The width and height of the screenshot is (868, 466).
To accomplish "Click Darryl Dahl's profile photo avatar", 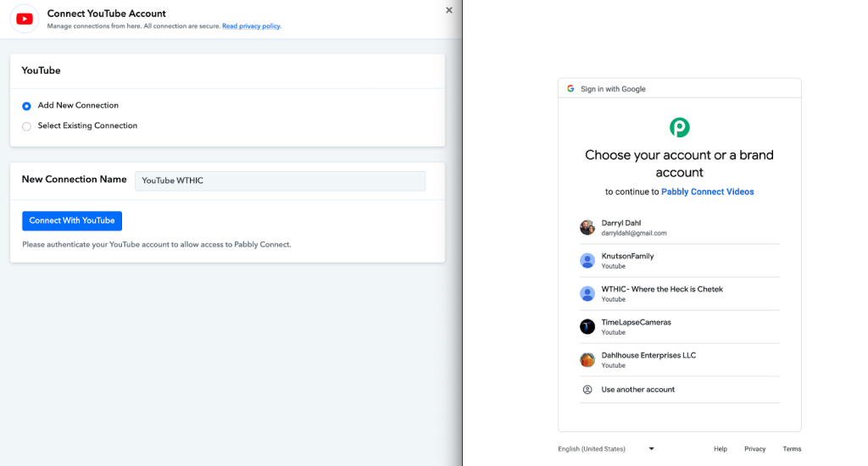I will coord(587,228).
